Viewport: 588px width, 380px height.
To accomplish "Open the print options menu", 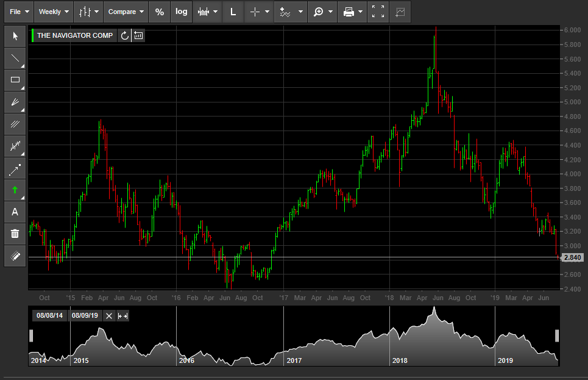I will coord(352,12).
